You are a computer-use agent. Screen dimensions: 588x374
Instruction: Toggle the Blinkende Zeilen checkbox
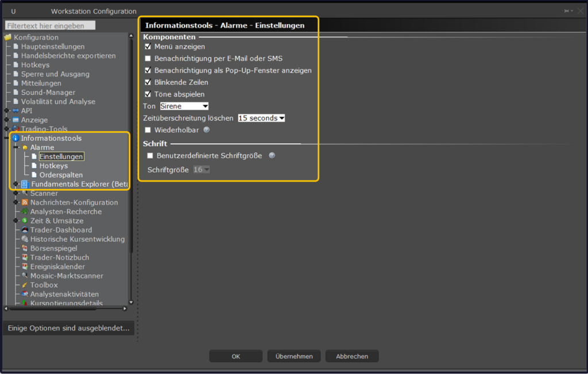(x=148, y=82)
